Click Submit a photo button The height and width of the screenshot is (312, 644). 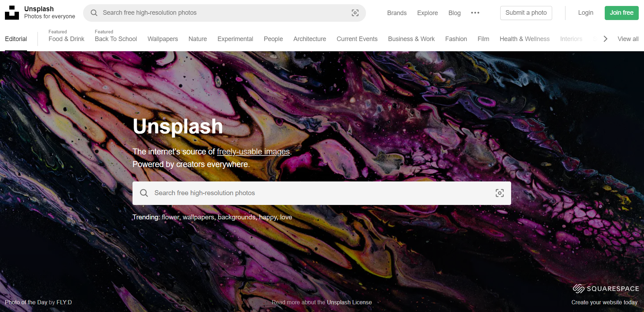coord(526,13)
